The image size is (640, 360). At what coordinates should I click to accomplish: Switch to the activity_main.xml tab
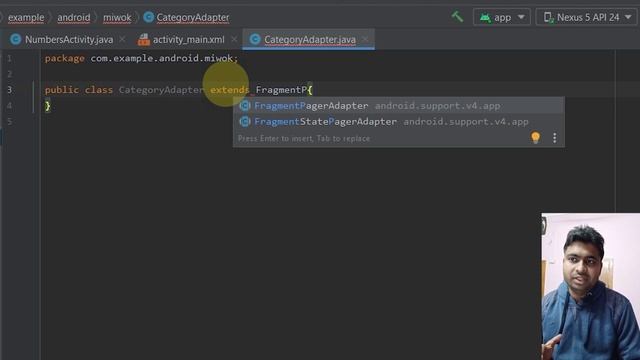click(189, 40)
